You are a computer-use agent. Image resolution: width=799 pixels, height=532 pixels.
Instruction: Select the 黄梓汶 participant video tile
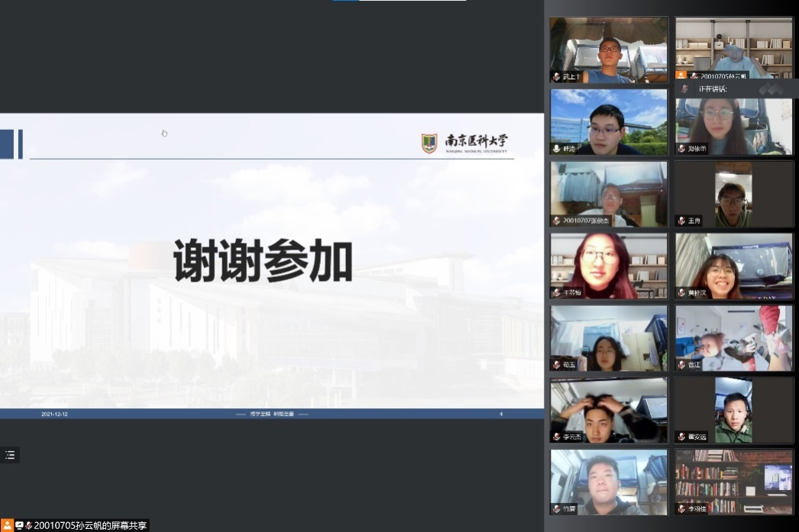point(733,266)
